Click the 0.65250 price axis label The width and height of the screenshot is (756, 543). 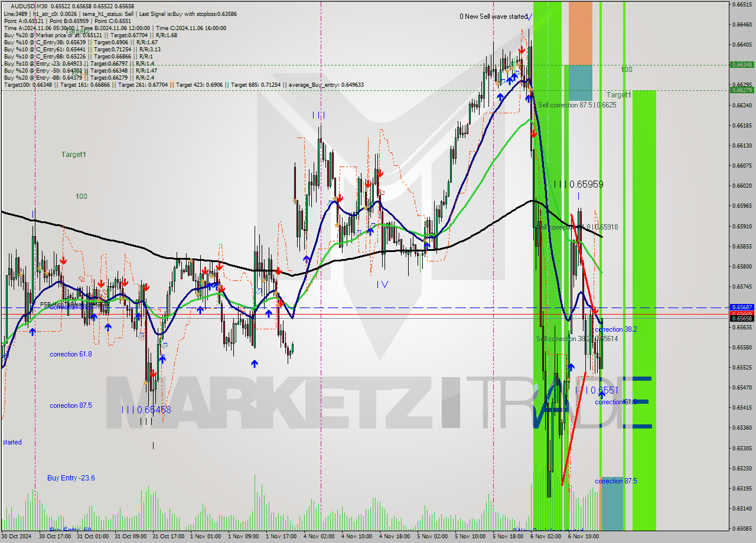[x=742, y=468]
